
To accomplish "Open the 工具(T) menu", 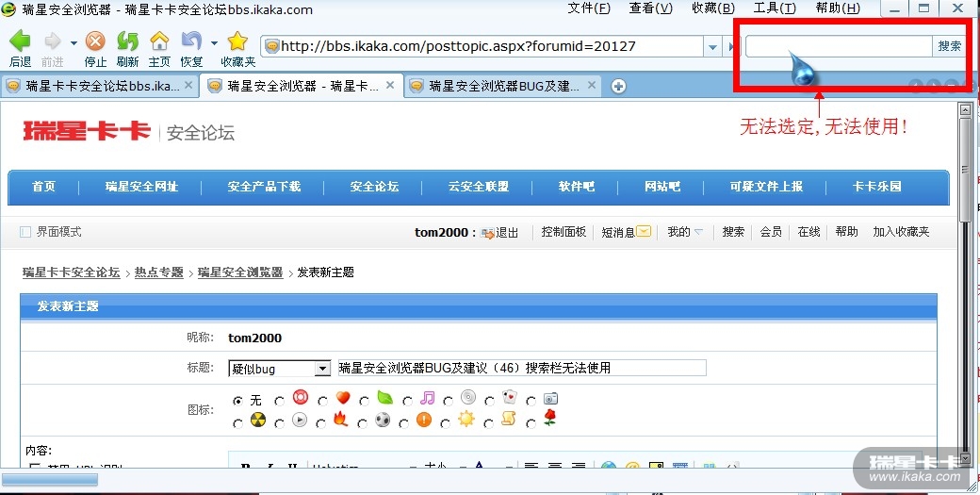I will (x=775, y=8).
